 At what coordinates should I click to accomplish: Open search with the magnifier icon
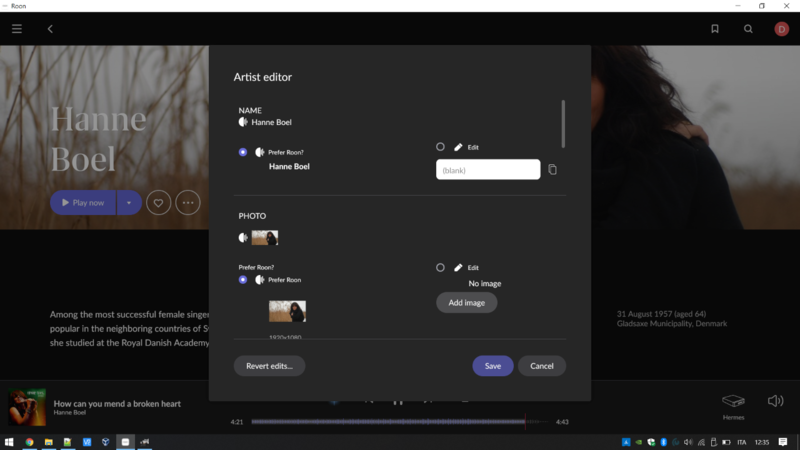[x=748, y=29]
